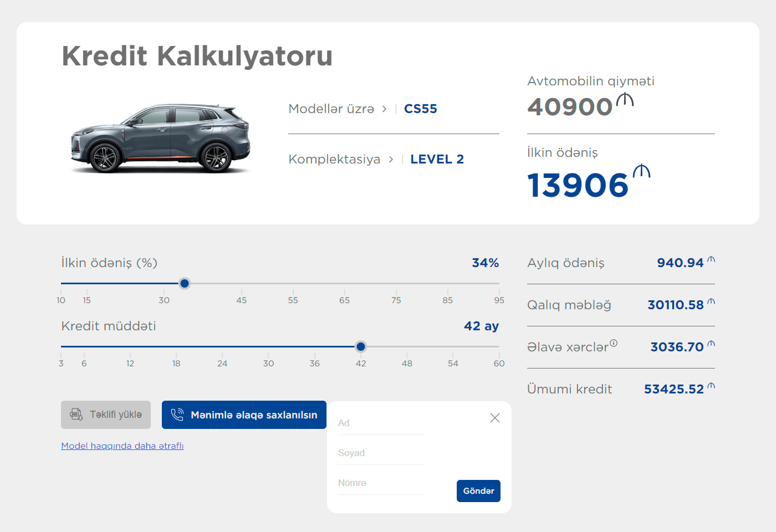
Task: Click the Mənimlə əlaqə saxlanılsın button
Action: coord(244,415)
